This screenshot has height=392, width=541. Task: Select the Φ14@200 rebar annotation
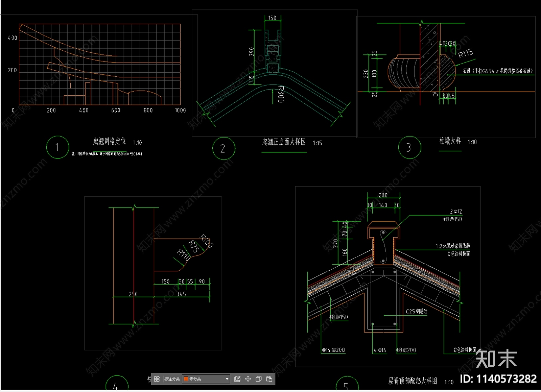pos(333,350)
